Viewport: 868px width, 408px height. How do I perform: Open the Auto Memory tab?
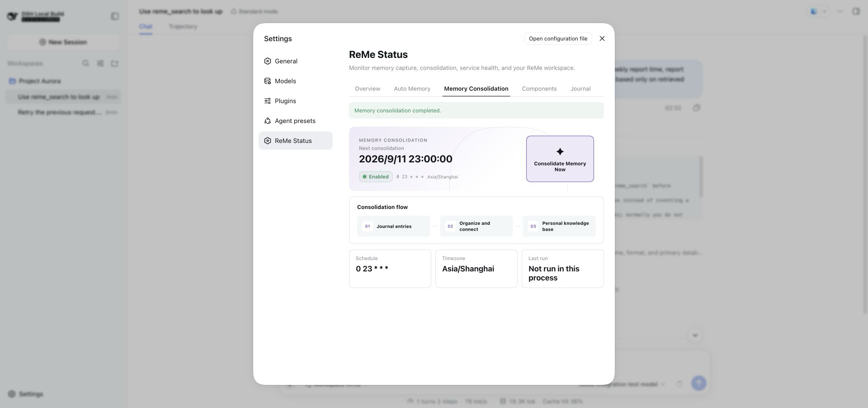[412, 89]
